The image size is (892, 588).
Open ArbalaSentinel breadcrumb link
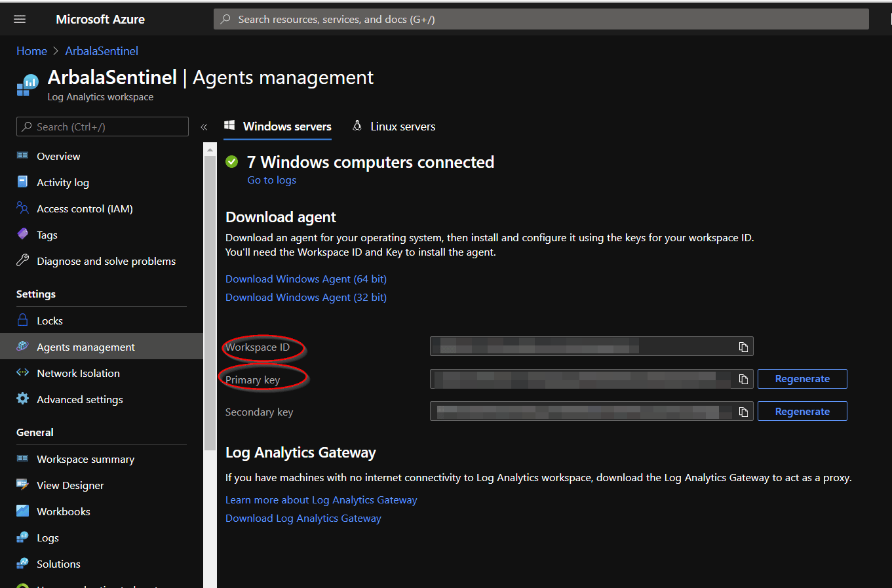[x=102, y=50]
